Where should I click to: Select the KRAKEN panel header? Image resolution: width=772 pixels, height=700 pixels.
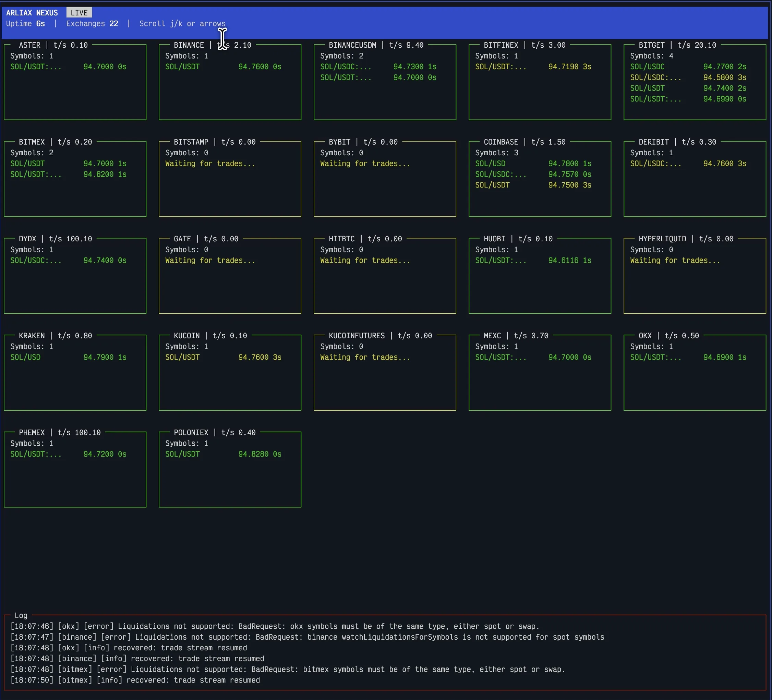(56, 336)
